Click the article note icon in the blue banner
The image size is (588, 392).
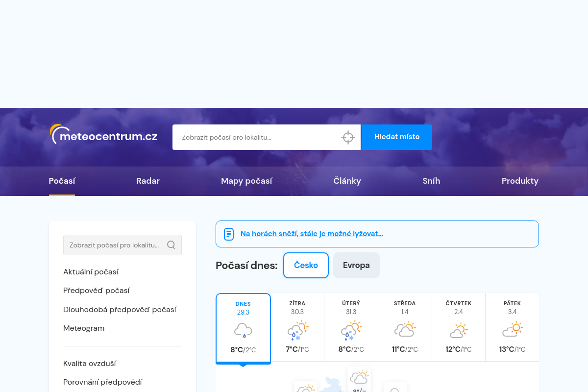pyautogui.click(x=228, y=234)
